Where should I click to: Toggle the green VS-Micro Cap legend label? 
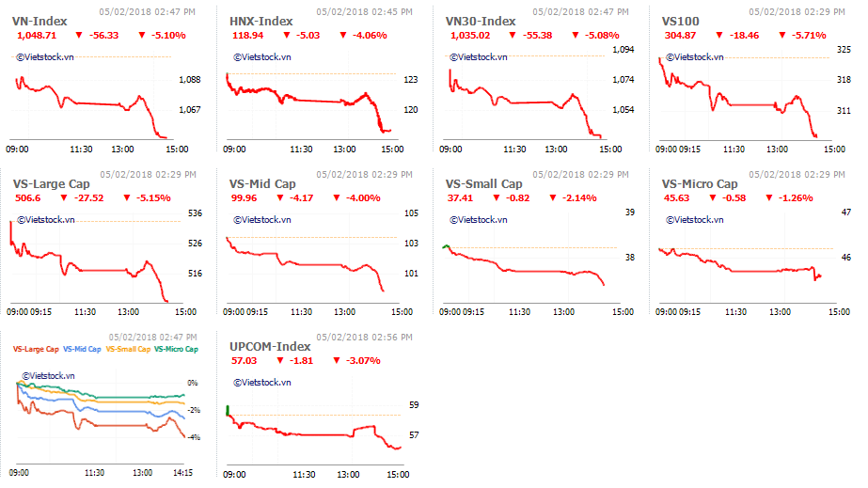tap(176, 349)
